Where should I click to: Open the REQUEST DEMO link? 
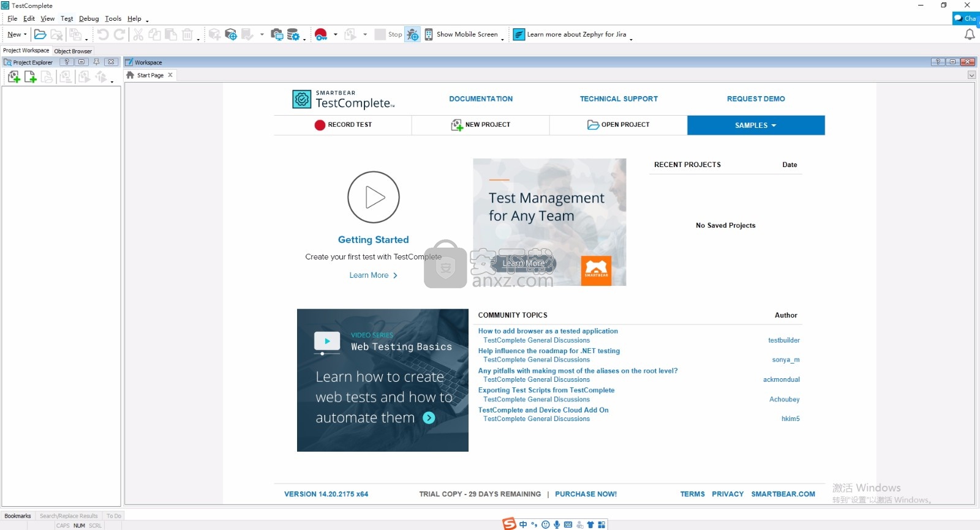[x=756, y=99]
